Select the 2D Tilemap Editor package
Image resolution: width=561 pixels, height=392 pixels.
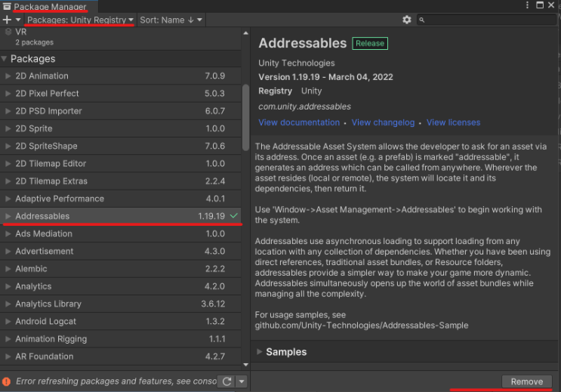(x=121, y=164)
